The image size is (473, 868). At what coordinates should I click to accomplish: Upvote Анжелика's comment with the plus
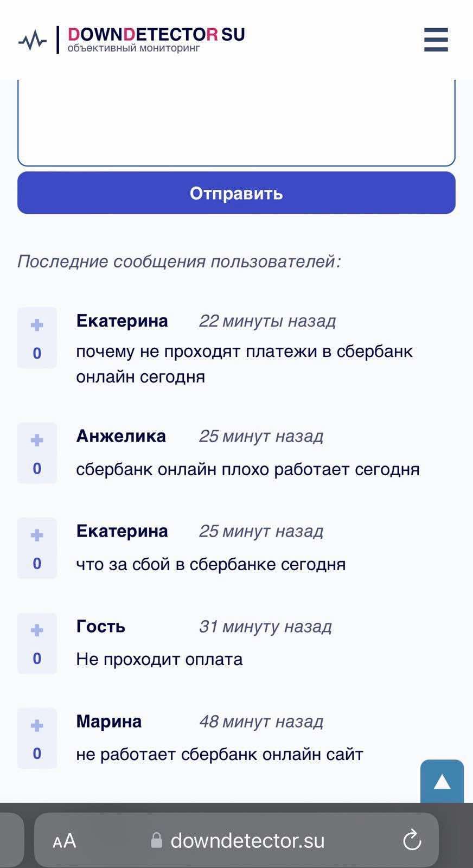coord(37,440)
